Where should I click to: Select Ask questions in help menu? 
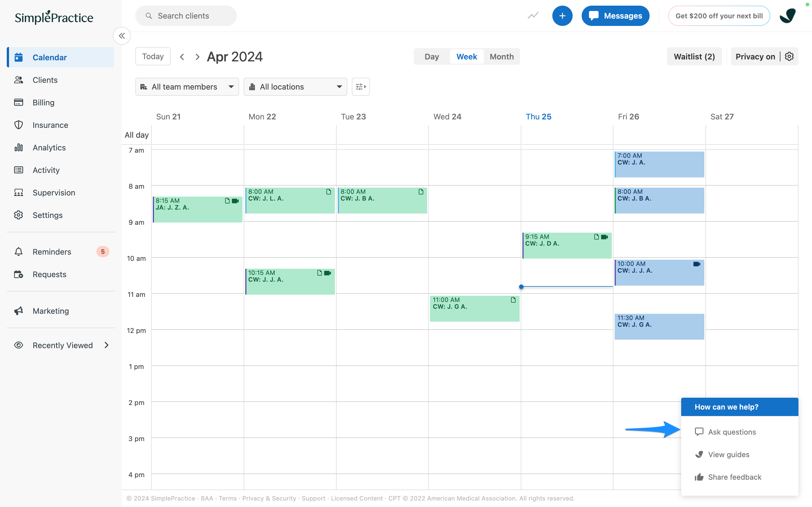[732, 432]
